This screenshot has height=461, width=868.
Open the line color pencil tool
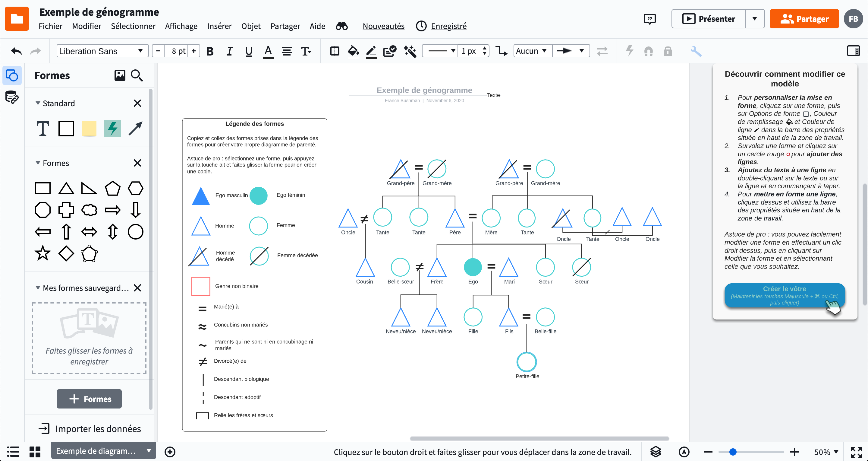(x=371, y=51)
